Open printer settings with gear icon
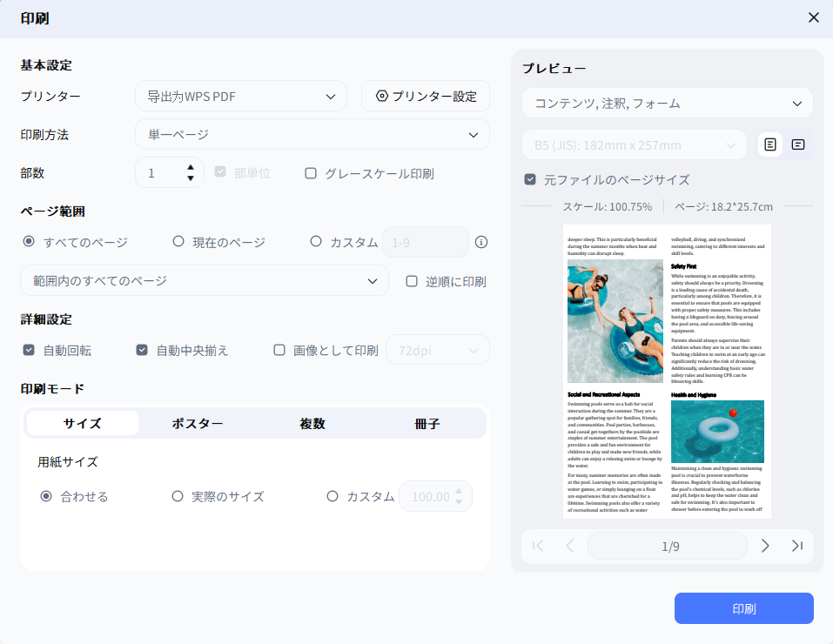 426,97
